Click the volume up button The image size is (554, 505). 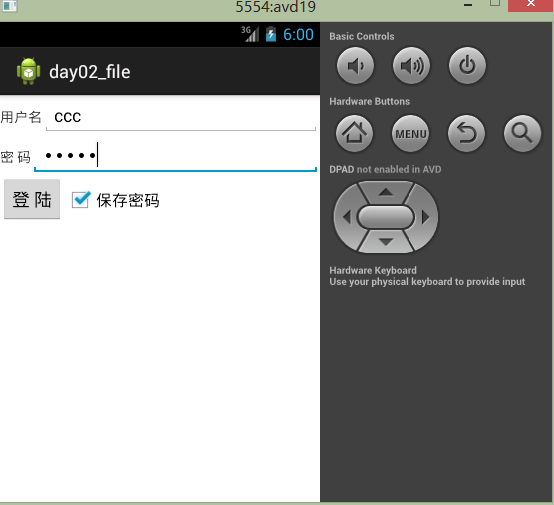[x=411, y=65]
